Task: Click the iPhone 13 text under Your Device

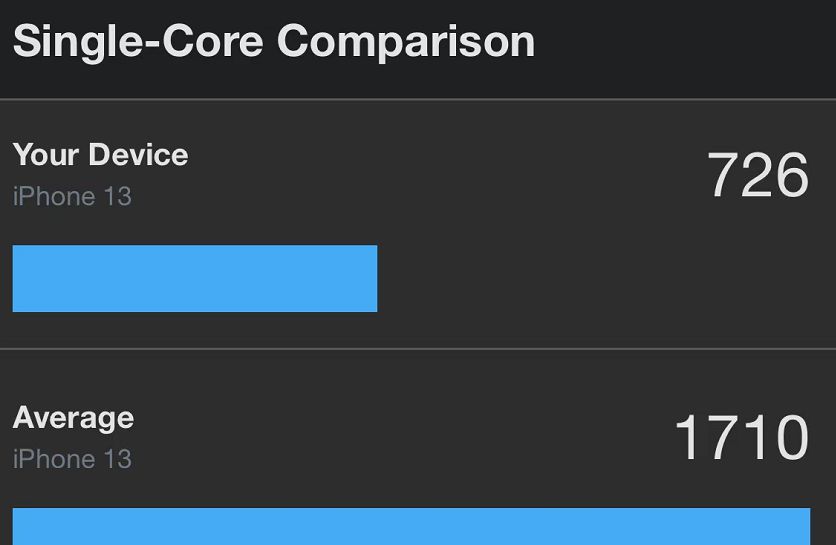Action: click(x=72, y=196)
